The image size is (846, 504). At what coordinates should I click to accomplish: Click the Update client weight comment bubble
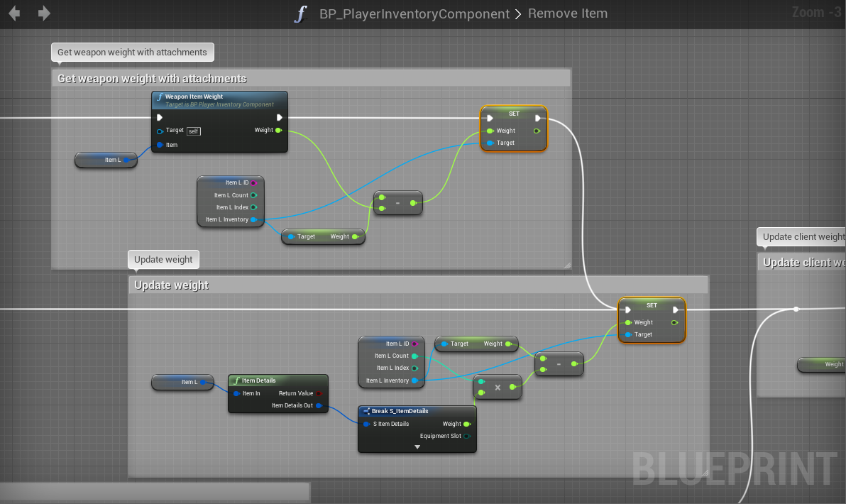(x=802, y=237)
